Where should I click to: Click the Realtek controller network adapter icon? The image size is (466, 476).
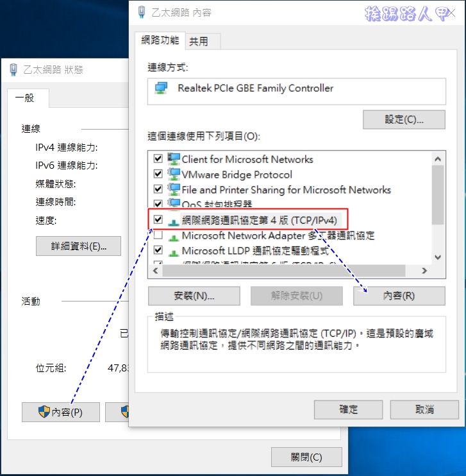[161, 88]
